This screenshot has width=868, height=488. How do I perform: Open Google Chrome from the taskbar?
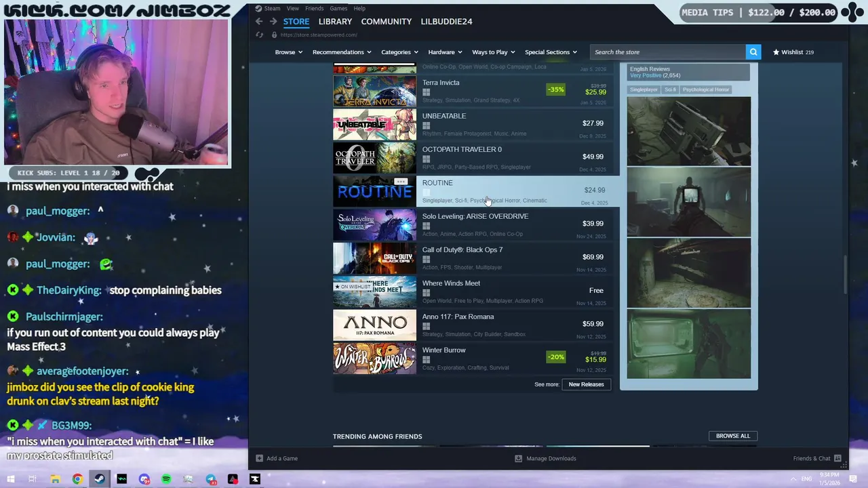click(77, 479)
